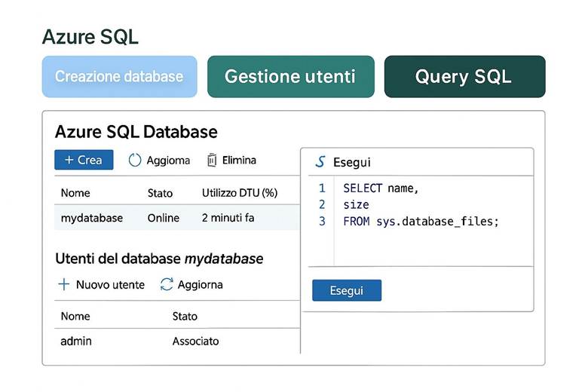
Task: Select the Query SQL tab
Action: coord(464,76)
